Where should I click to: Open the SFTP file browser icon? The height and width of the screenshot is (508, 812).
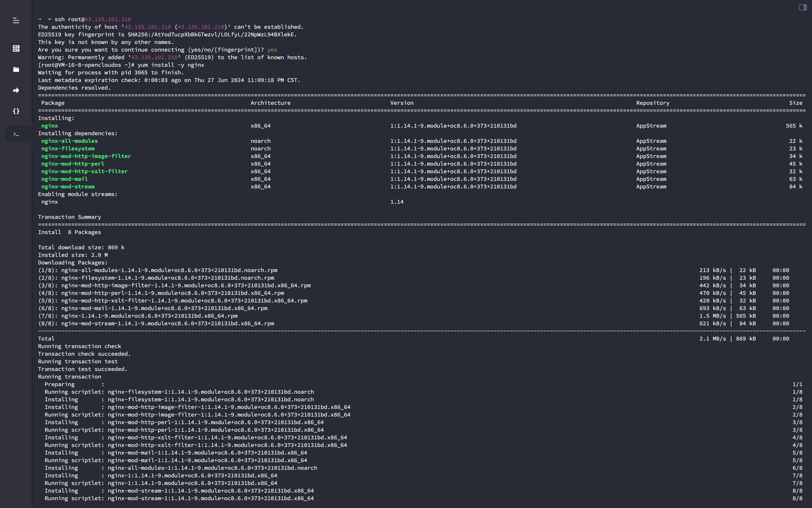point(16,70)
